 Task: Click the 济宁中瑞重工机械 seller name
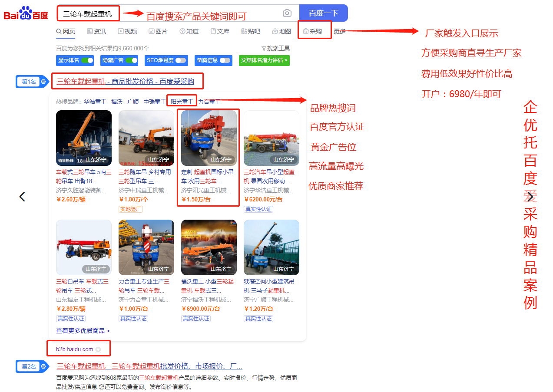click(x=144, y=190)
